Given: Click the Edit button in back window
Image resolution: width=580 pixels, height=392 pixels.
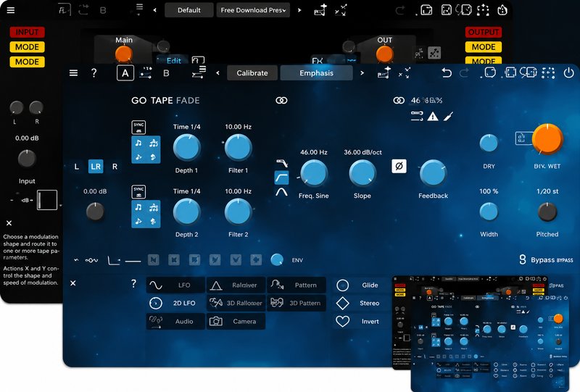Looking at the screenshot, I should (x=174, y=60).
